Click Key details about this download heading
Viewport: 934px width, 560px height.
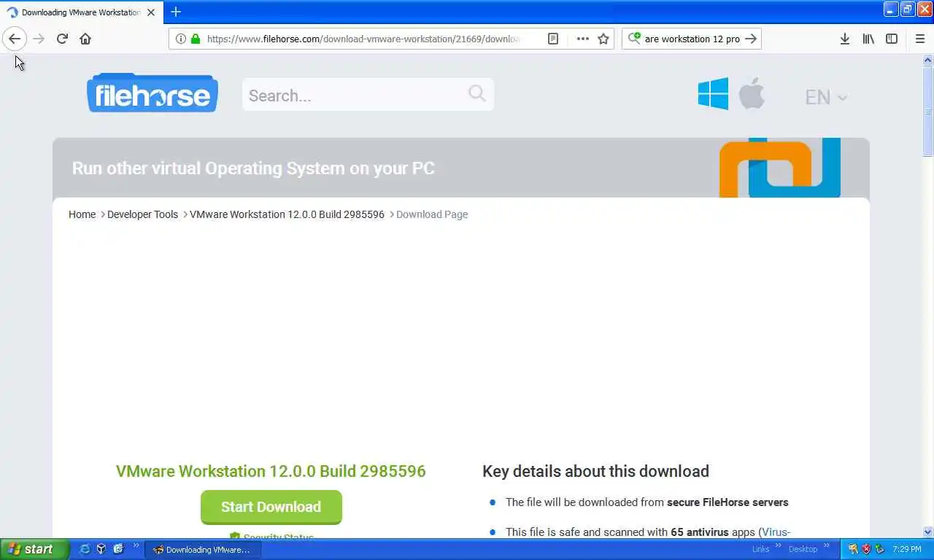click(x=595, y=471)
